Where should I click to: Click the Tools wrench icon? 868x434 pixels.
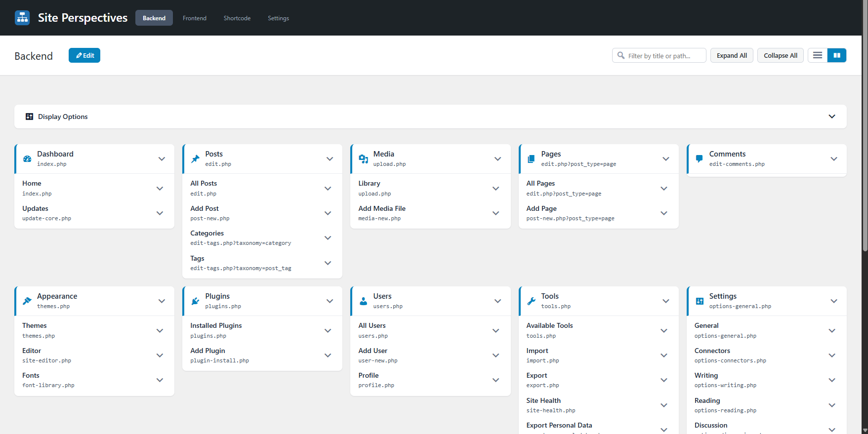[x=531, y=301]
